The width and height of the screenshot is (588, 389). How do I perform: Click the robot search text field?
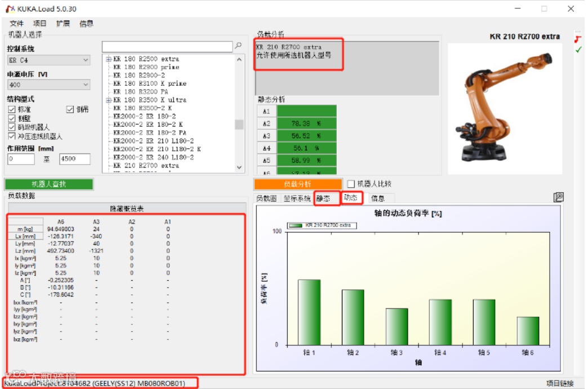click(x=167, y=47)
